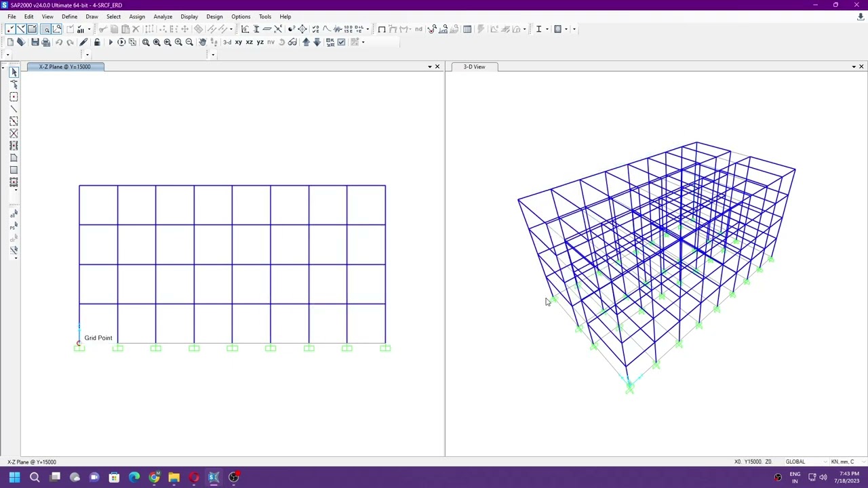Select the Pan hand tool
868x488 pixels.
(x=202, y=42)
